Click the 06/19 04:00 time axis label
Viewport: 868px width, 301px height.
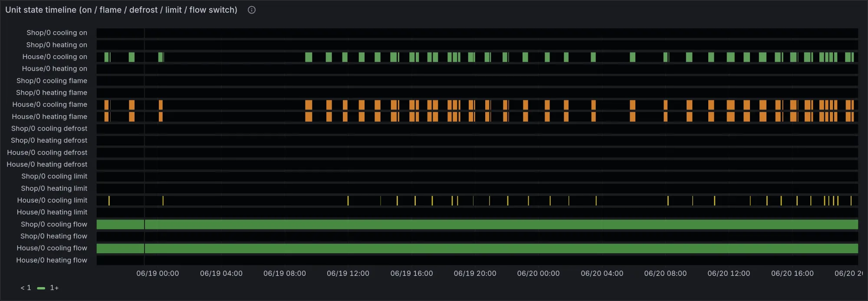221,273
